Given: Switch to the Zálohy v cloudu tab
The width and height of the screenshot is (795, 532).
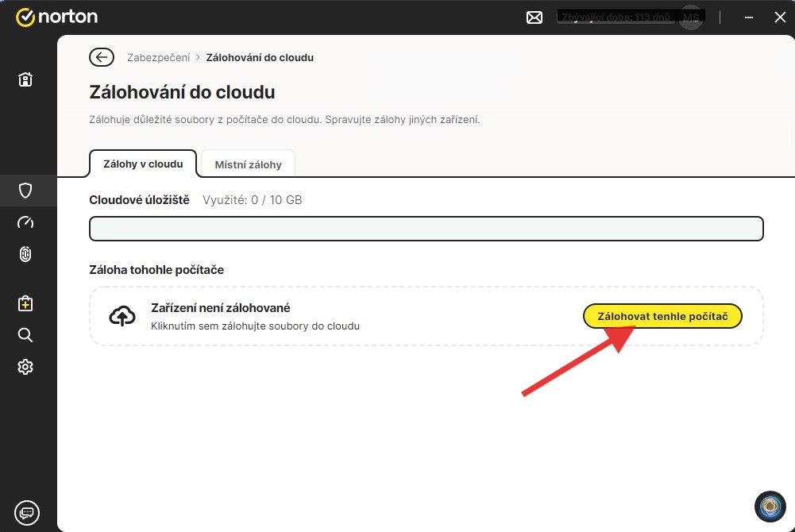Looking at the screenshot, I should click(143, 164).
